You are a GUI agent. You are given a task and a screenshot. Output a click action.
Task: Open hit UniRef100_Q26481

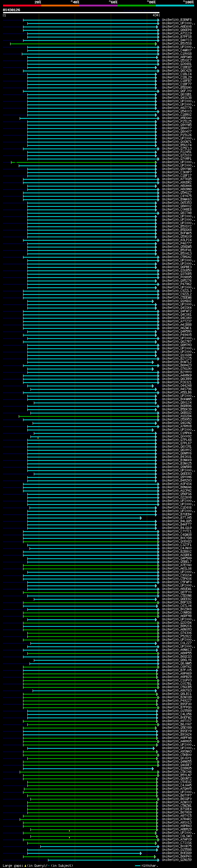(x=177, y=64)
